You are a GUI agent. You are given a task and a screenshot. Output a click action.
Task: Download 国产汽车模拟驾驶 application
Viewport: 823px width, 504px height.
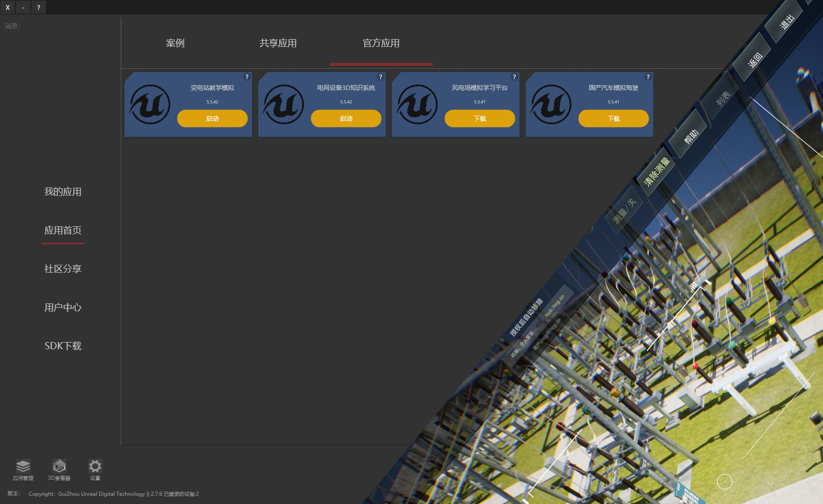click(614, 118)
